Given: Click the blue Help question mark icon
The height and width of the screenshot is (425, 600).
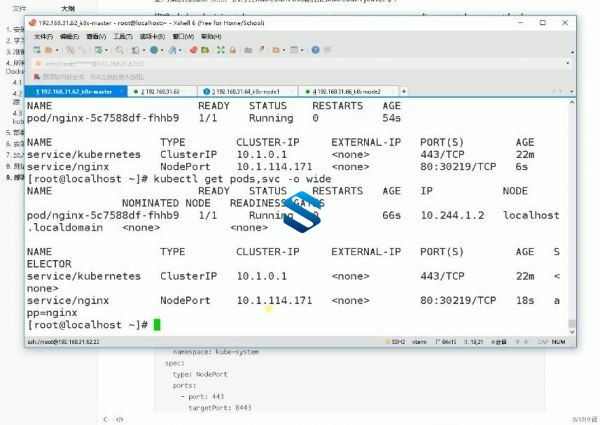Looking at the screenshot, I should (315, 50).
